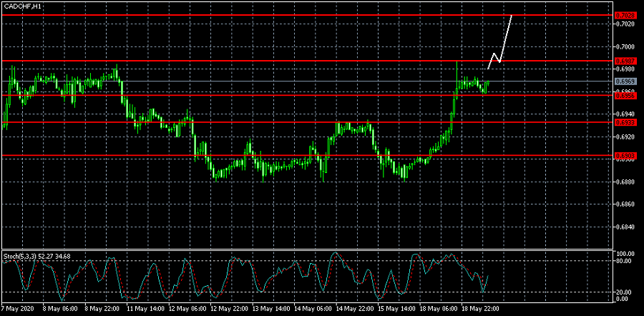The width and height of the screenshot is (644, 316).
Task: Click the Stoch(5,3,3) indicator label
Action: 31,255
